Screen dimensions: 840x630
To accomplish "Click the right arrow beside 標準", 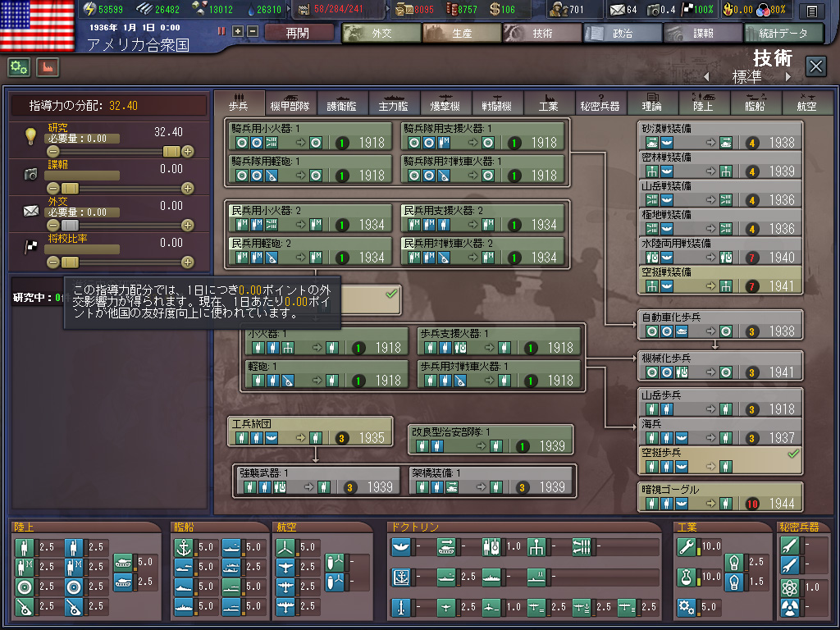I will click(789, 77).
